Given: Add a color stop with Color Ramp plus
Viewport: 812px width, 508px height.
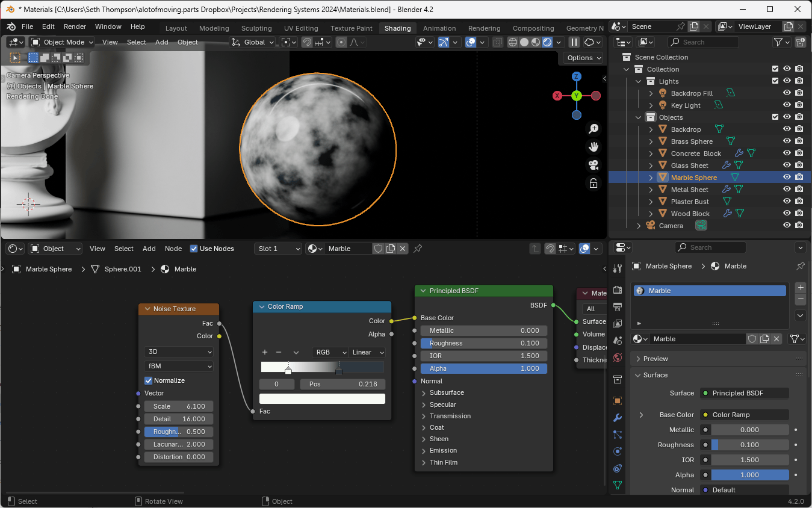Looking at the screenshot, I should click(264, 352).
